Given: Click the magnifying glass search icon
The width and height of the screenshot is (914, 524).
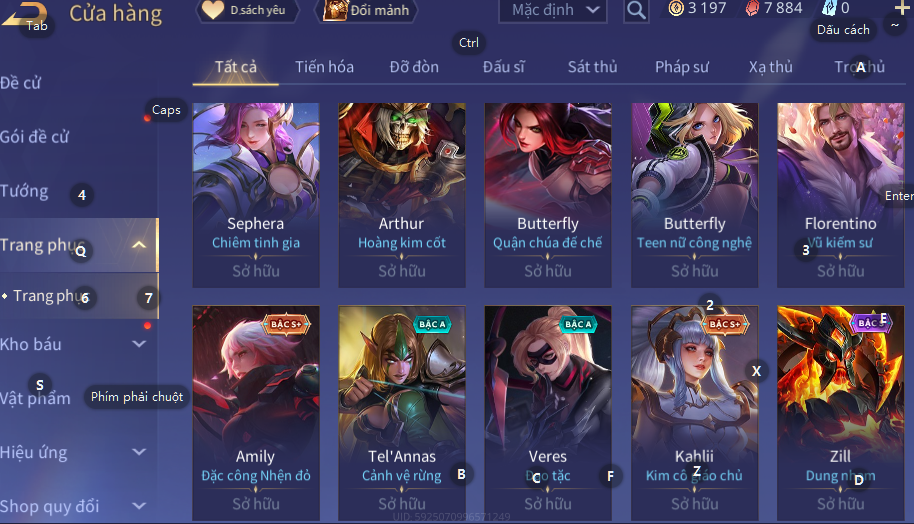Looking at the screenshot, I should tap(636, 10).
